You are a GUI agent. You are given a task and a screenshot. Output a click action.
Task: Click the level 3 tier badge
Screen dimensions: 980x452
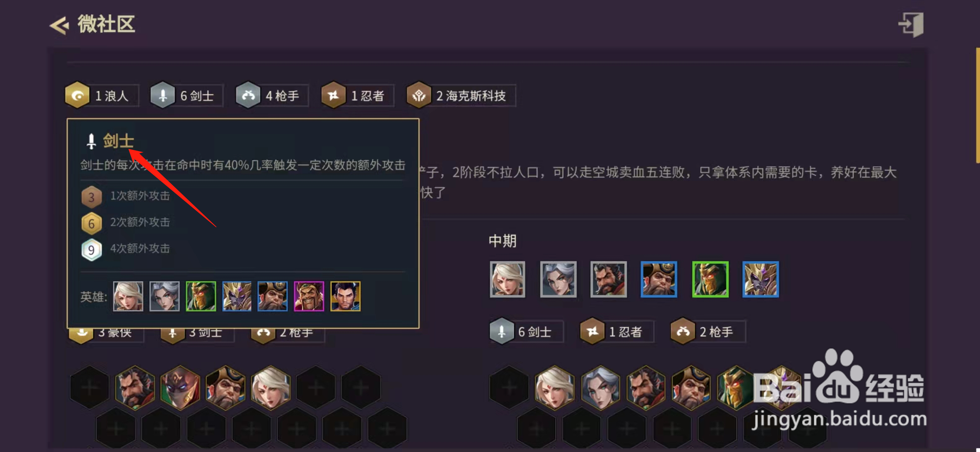pos(91,197)
